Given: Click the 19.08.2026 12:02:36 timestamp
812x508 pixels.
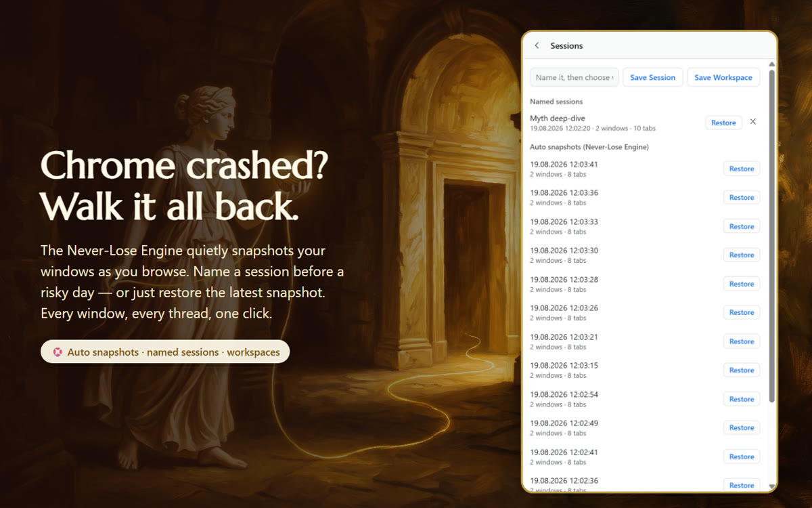Looking at the screenshot, I should pos(564,481).
